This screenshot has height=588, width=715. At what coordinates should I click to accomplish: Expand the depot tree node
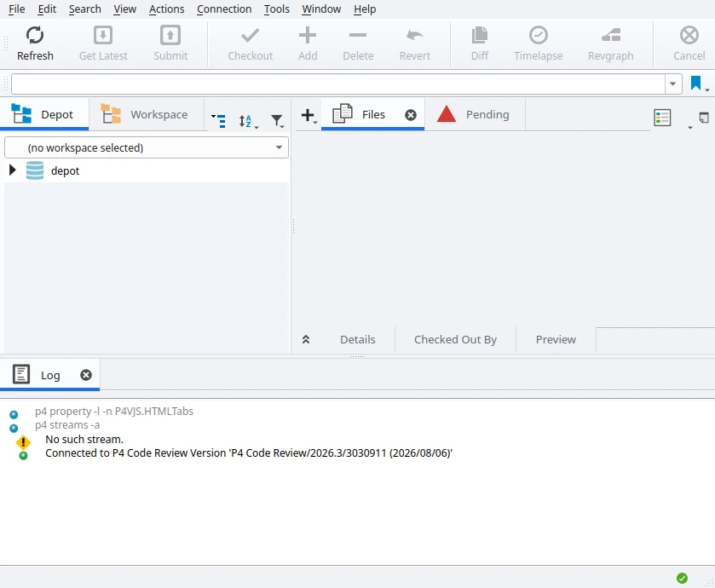(x=13, y=170)
